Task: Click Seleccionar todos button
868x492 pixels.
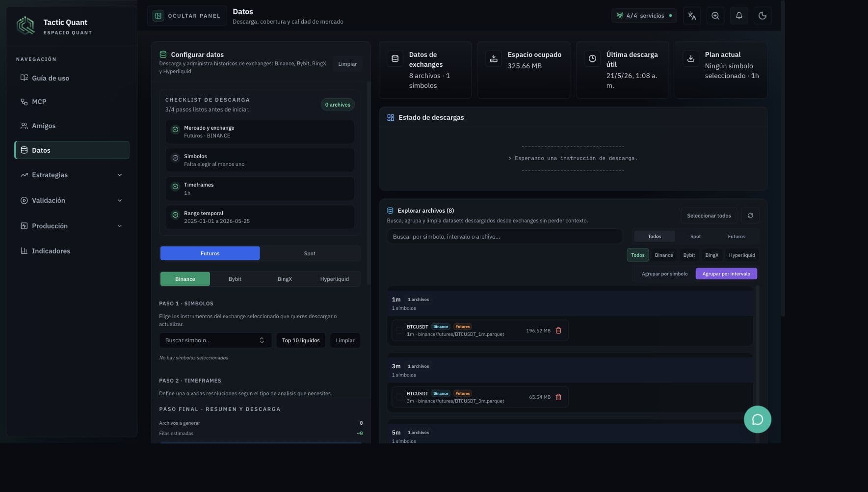Action: tap(709, 216)
